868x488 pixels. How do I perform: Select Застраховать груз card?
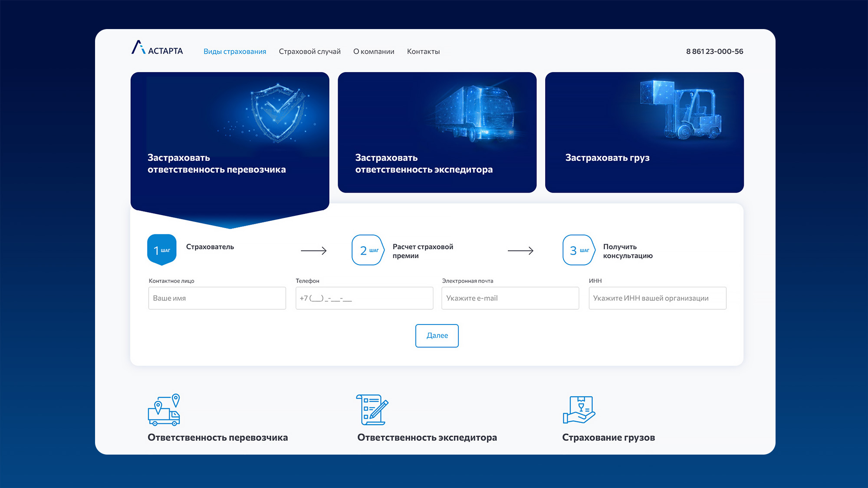tap(644, 132)
